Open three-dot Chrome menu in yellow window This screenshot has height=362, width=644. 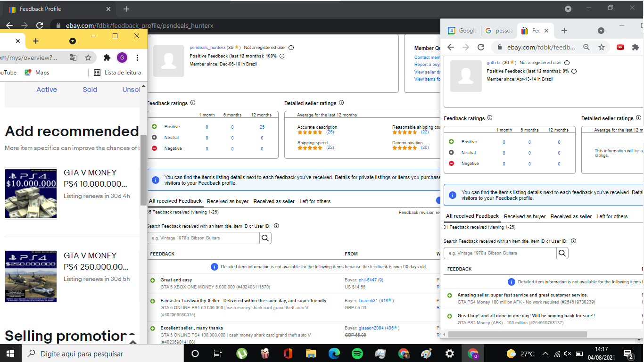(137, 58)
